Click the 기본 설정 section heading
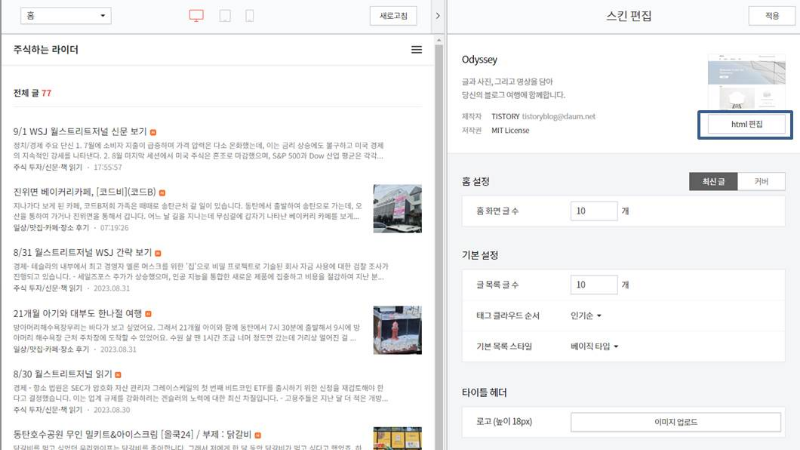Viewport: 800px width, 450px height. [480, 255]
